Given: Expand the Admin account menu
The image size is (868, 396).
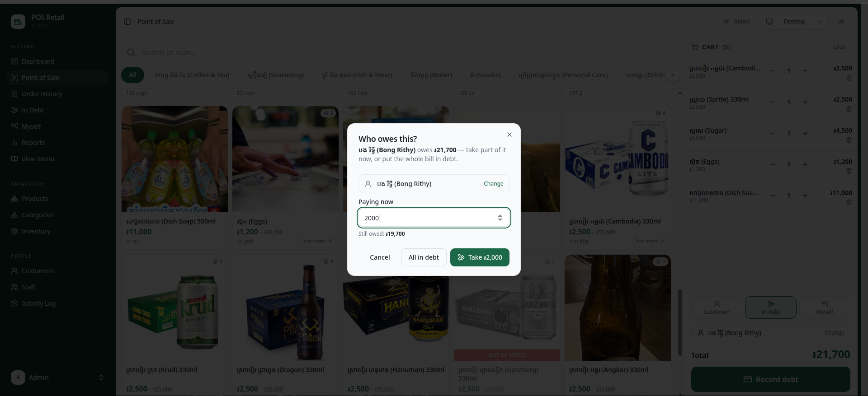Looking at the screenshot, I should (x=58, y=377).
